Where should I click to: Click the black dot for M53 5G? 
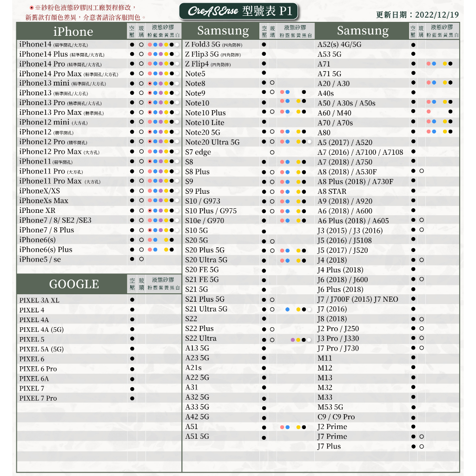click(x=413, y=407)
